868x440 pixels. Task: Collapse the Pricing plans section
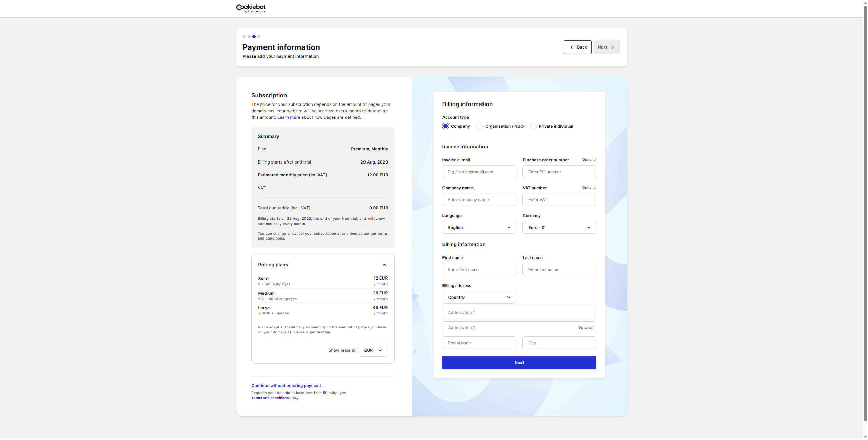click(x=384, y=265)
